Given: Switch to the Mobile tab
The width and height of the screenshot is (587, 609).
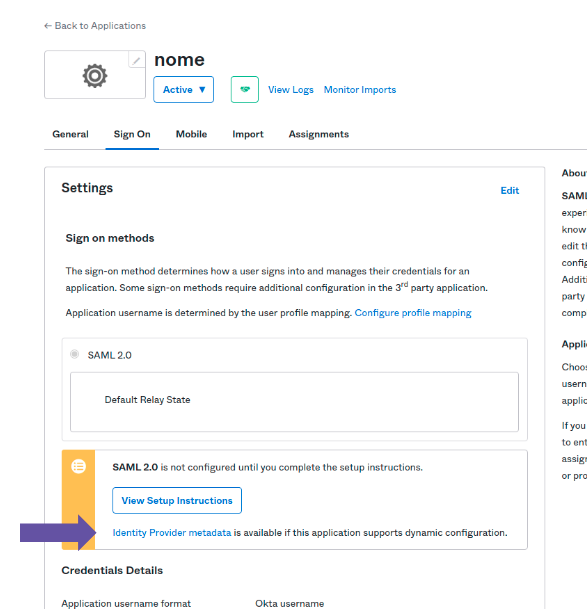Looking at the screenshot, I should pos(192,134).
